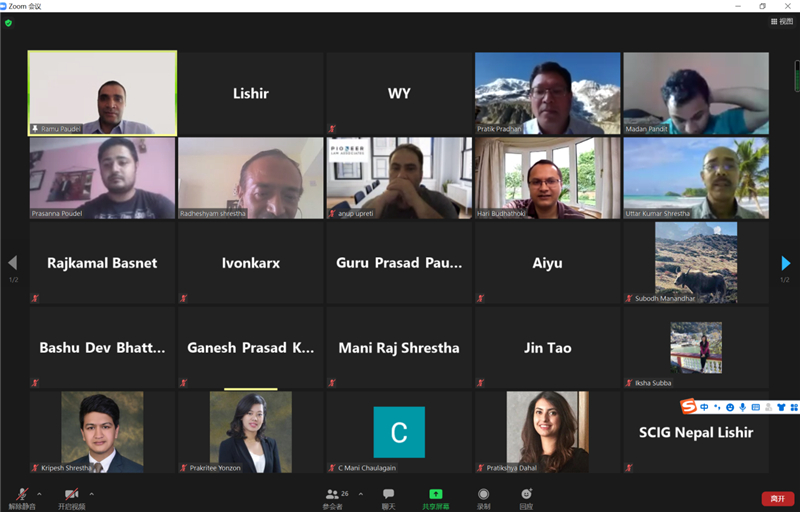This screenshot has height=512, width=800.
Task: Select Pratik Pradhan's video tile
Action: (547, 93)
